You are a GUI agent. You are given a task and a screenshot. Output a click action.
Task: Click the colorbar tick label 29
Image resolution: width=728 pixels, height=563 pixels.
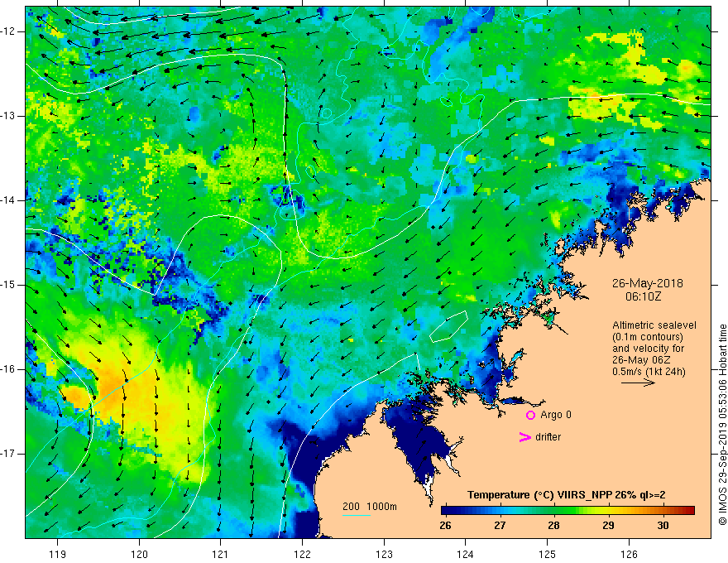click(x=608, y=526)
